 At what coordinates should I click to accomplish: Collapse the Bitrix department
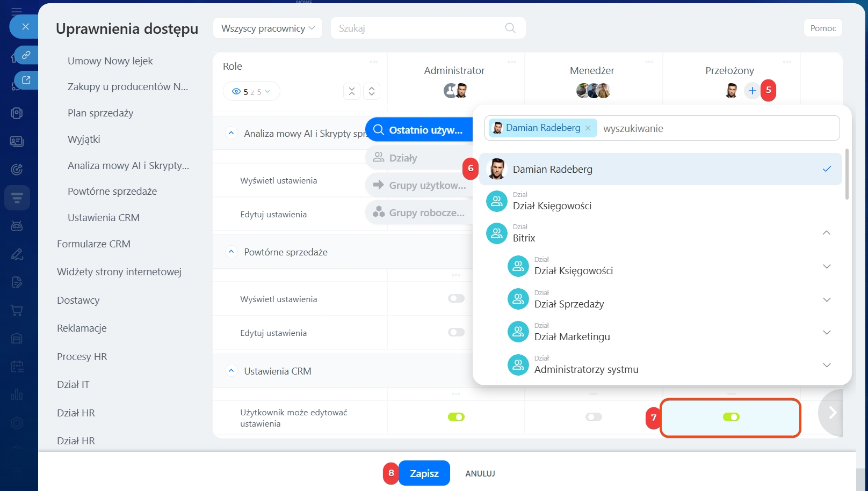[827, 233]
